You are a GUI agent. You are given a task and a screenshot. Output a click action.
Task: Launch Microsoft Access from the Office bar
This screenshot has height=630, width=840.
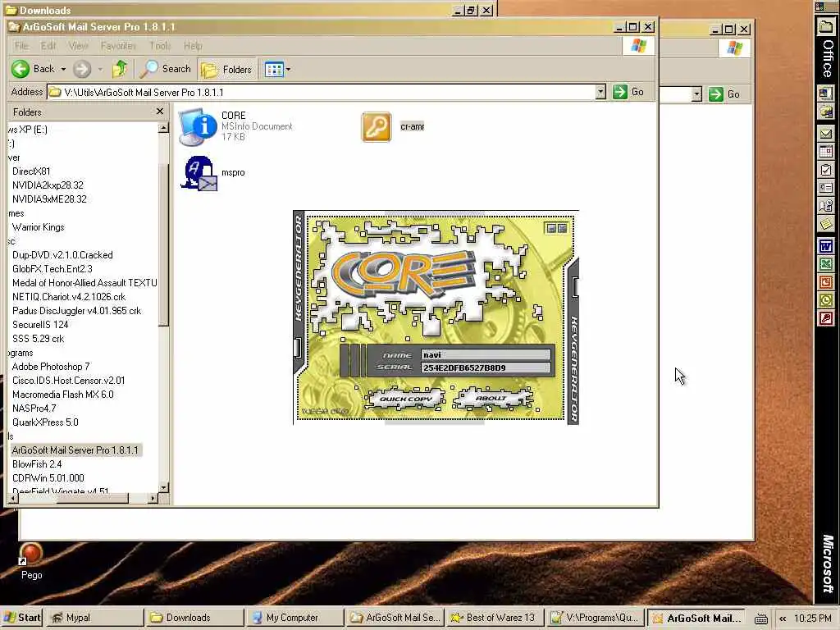[x=826, y=319]
